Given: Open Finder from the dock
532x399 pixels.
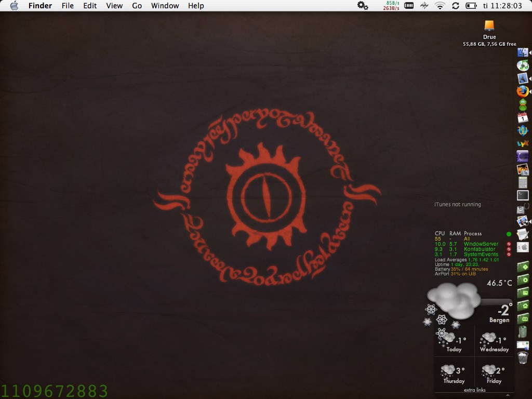Looking at the screenshot, I should click(x=523, y=52).
